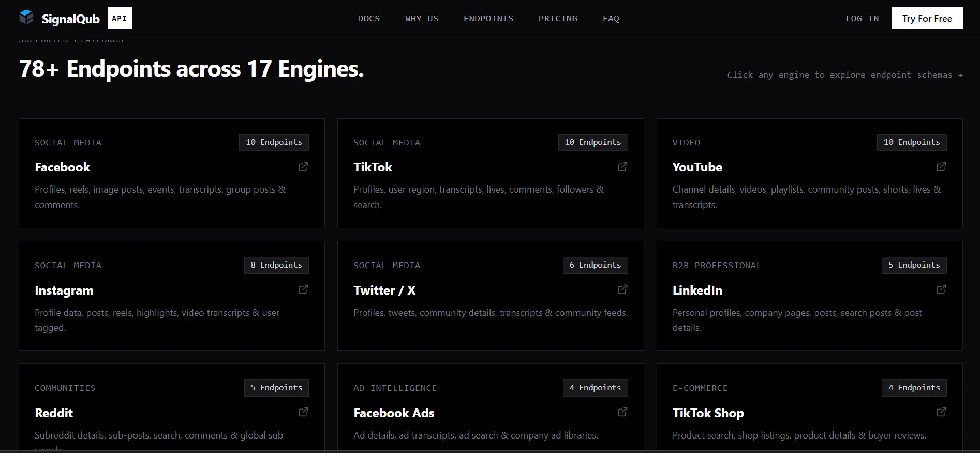Go to the WHY US section
980x453 pixels.
pyautogui.click(x=422, y=19)
